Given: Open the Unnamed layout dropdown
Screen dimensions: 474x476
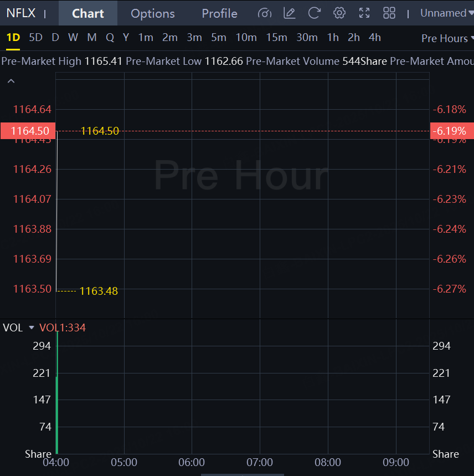Looking at the screenshot, I should coord(447,13).
